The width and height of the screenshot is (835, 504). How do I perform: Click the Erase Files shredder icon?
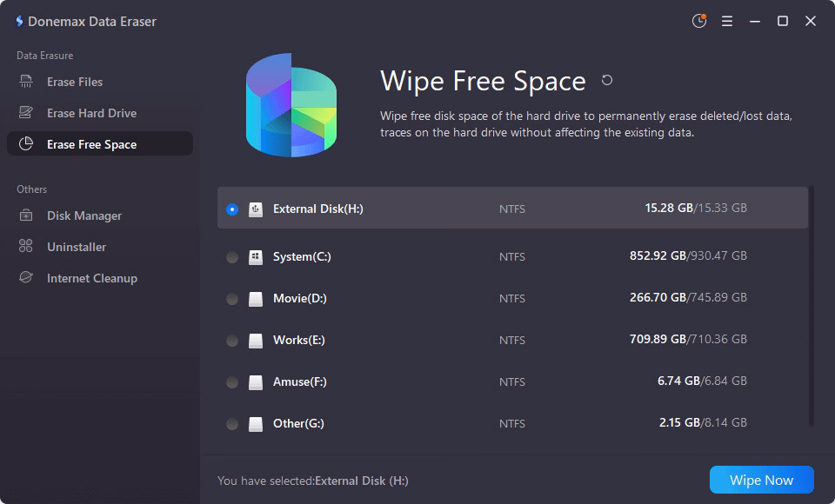(x=25, y=82)
